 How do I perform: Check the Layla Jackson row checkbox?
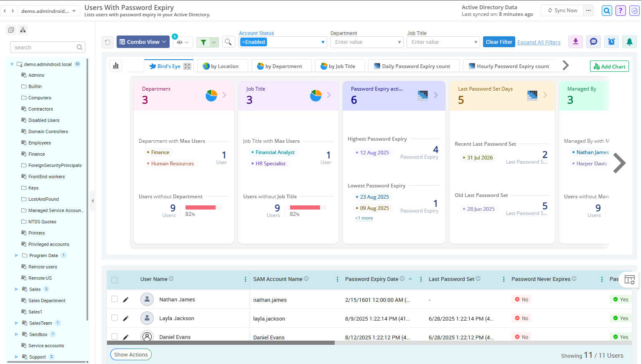click(x=114, y=318)
